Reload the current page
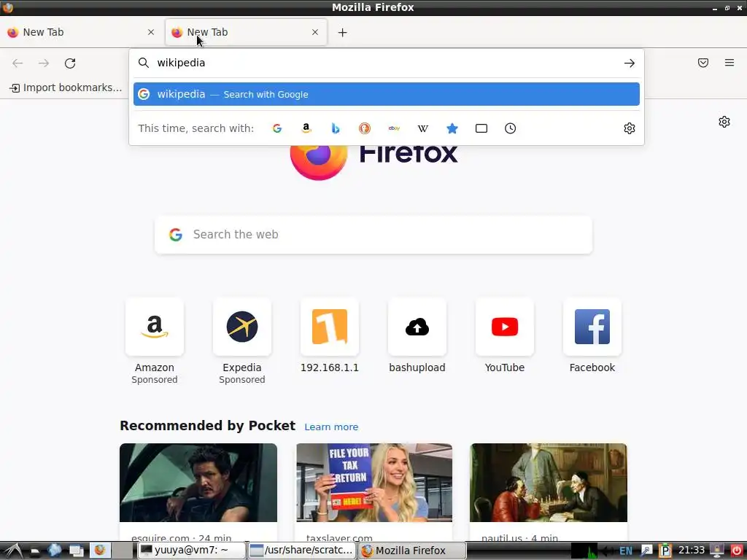Screen dimensions: 747x560 70,63
